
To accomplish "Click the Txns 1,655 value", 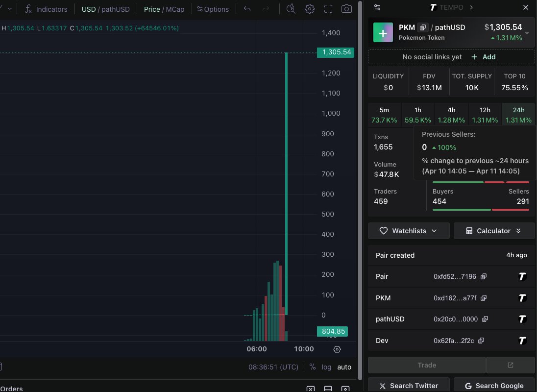I will point(383,147).
